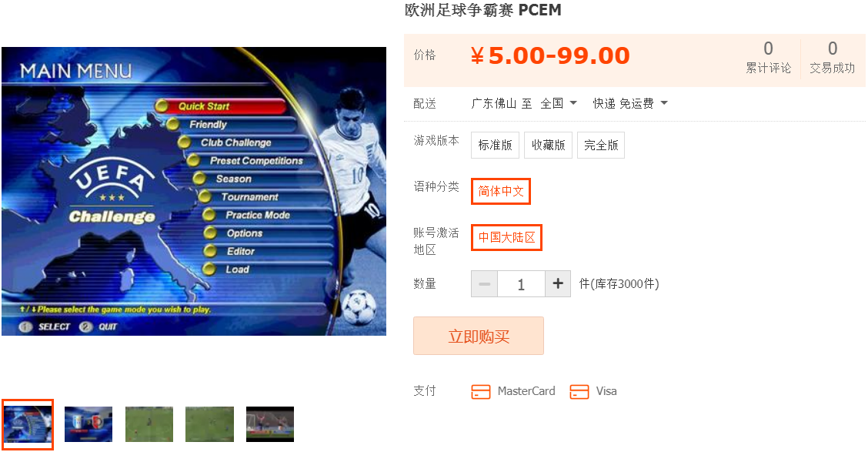
Task: Expand the 全国 destination dropdown arrow
Action: 573,103
